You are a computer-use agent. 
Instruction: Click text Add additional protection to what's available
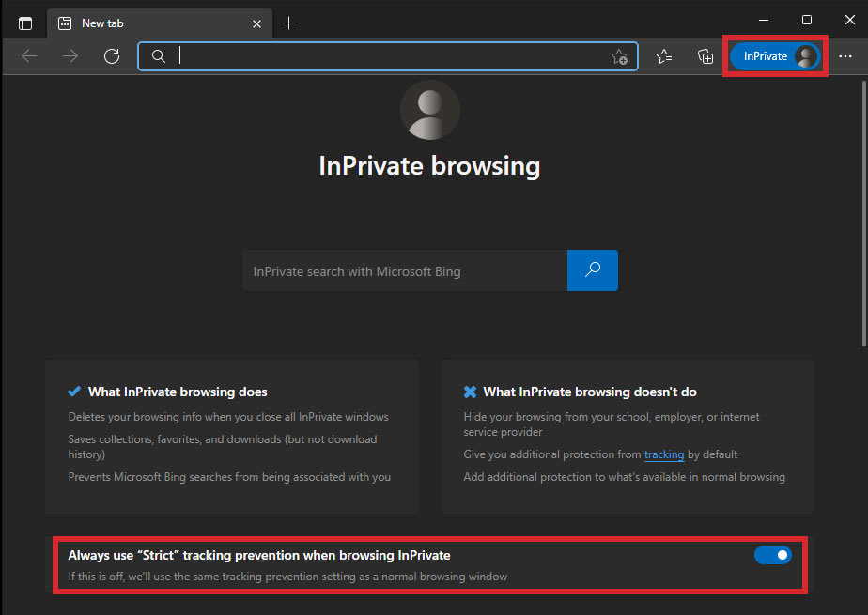[x=624, y=477]
